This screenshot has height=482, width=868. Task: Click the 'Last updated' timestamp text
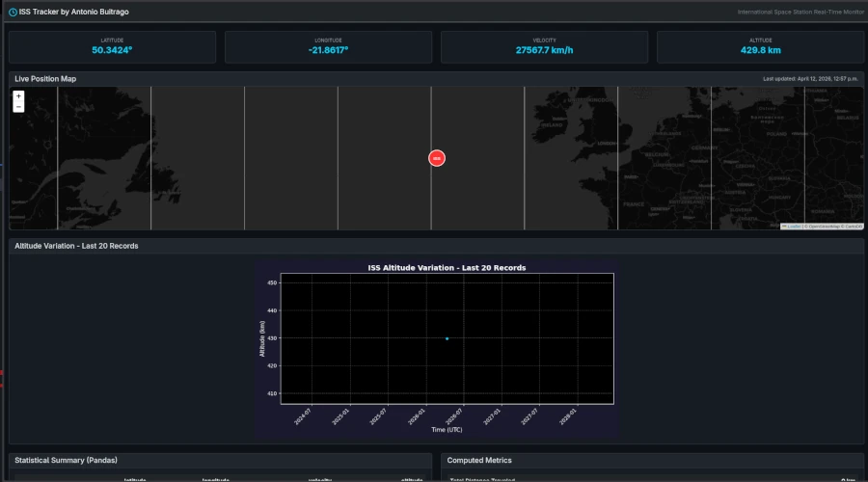point(810,79)
